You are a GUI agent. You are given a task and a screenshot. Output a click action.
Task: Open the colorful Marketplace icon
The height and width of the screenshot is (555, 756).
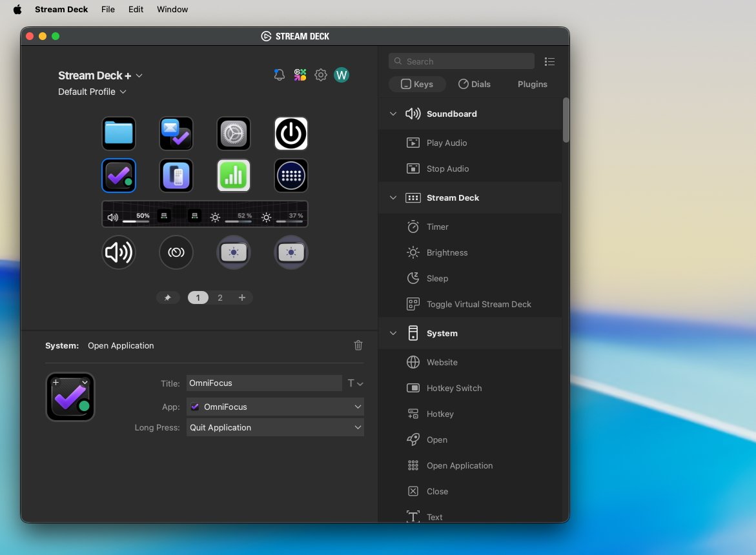click(300, 76)
